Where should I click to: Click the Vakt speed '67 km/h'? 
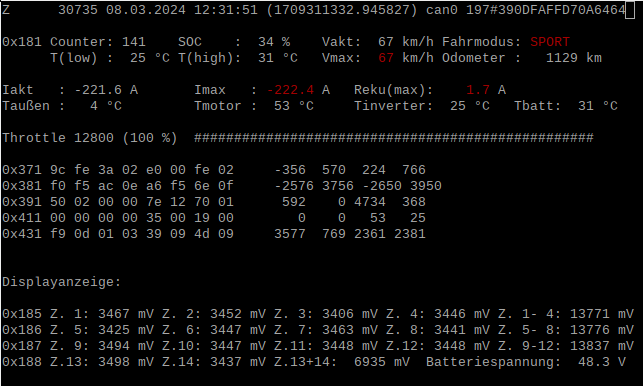coord(406,42)
